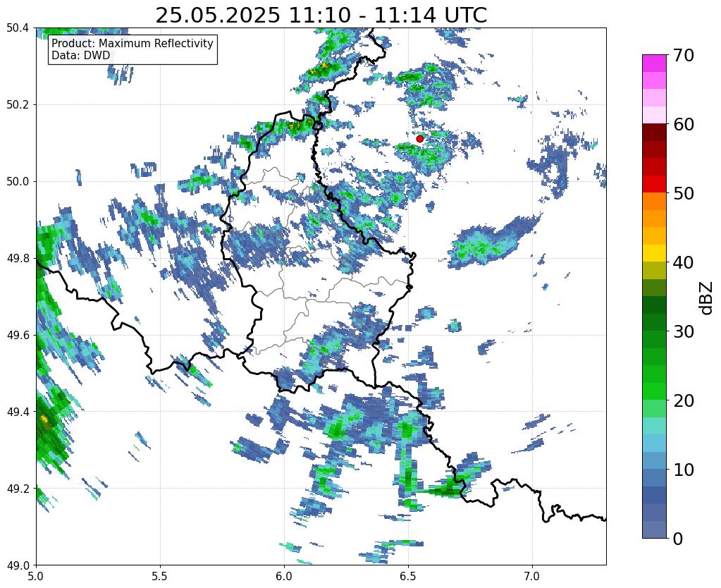The height and width of the screenshot is (588, 721).
Task: Click the 5.0 longitude tick label
Action: tap(36, 576)
